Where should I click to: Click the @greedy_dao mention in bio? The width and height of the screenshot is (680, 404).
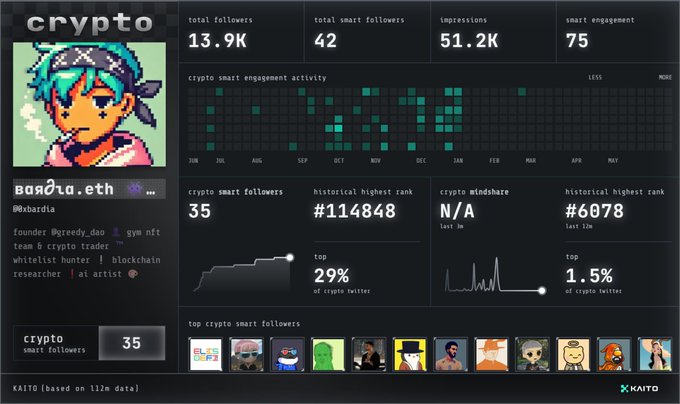(x=78, y=232)
